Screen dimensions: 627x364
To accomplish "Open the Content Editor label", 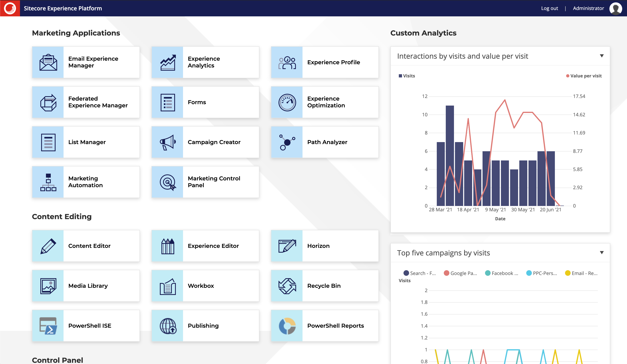I will click(89, 246).
